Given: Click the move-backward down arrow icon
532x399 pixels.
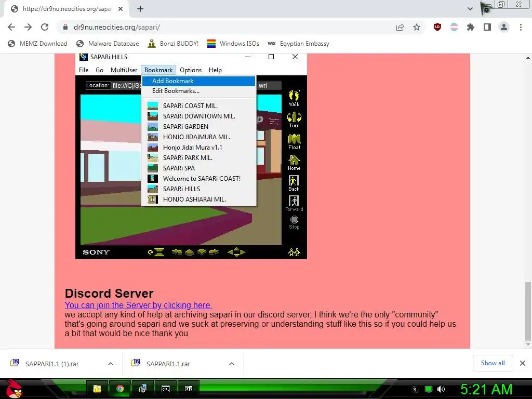Looking at the screenshot, I should click(202, 252).
